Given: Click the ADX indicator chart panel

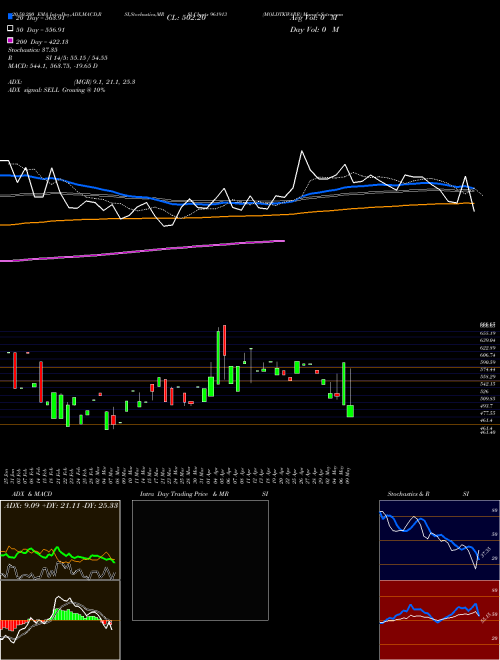Looking at the screenshot, I should [x=60, y=540].
